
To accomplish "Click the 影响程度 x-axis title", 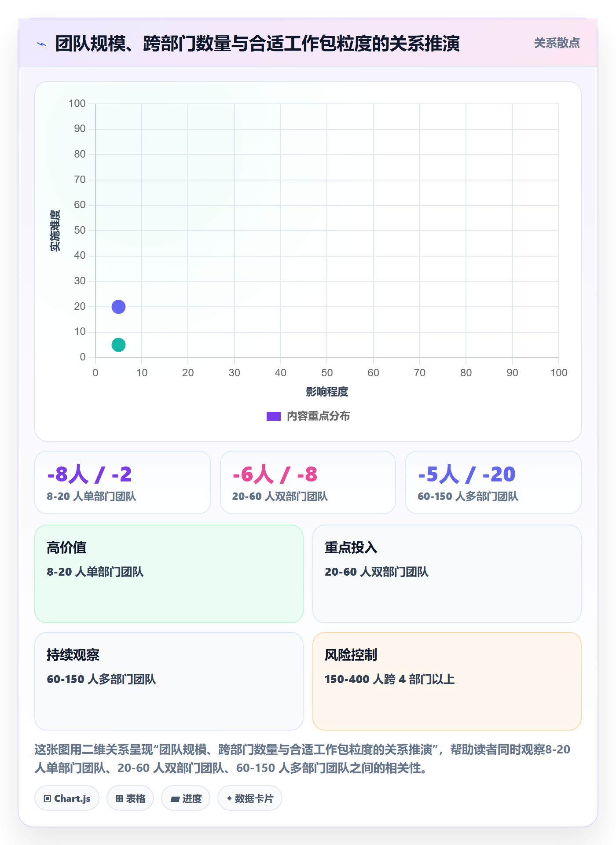I will point(327,392).
